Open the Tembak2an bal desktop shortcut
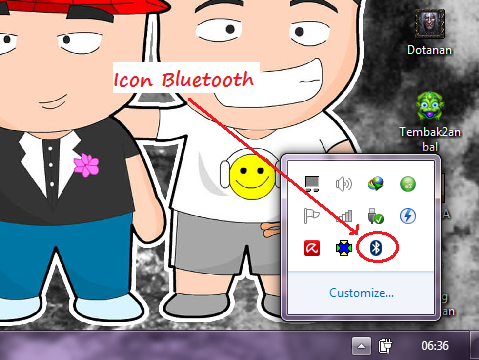Image resolution: width=479 pixels, height=360 pixels. pyautogui.click(x=430, y=122)
